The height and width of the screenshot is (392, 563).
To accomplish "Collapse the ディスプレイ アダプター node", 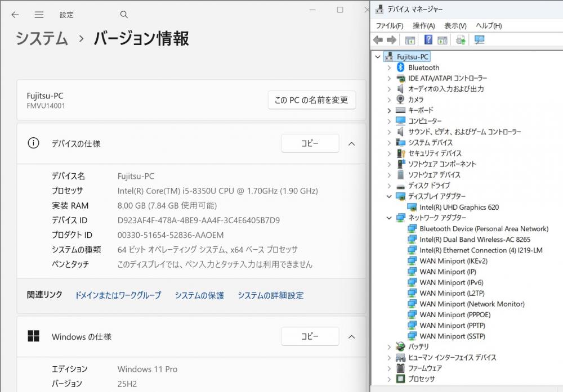I will click(x=389, y=196).
